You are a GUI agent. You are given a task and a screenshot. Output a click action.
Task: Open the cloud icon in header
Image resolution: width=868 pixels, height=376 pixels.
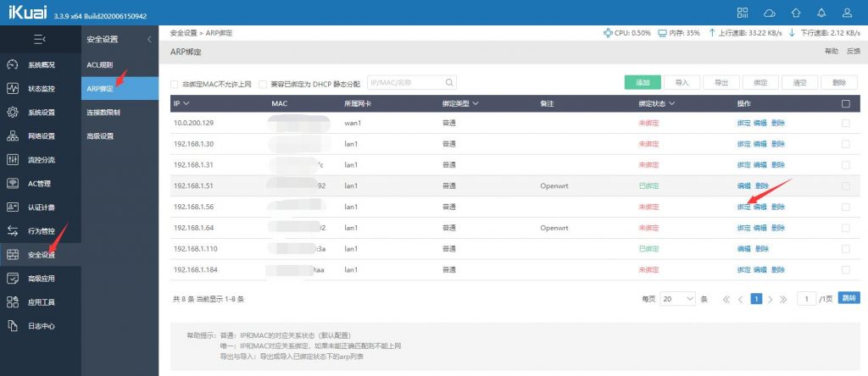coord(770,13)
